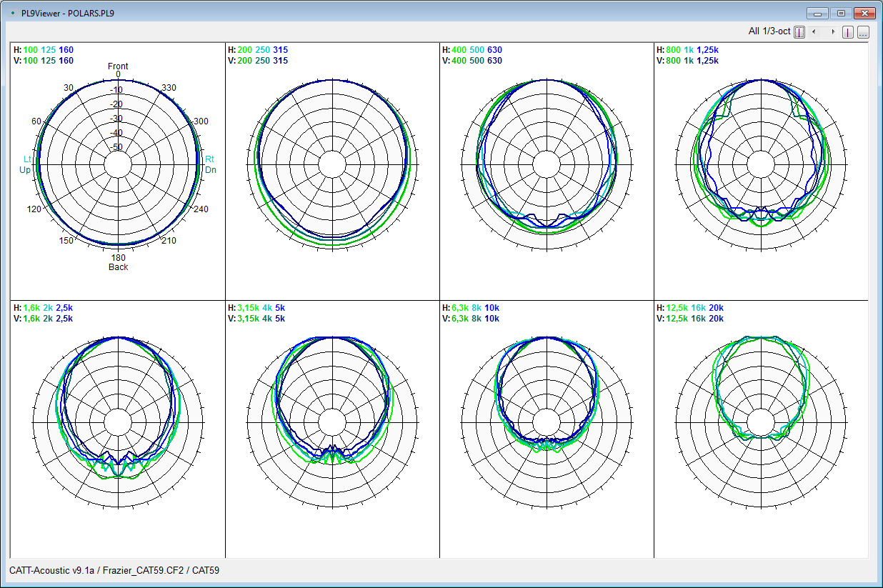
Task: Select the 12,5k 16k 20k polar plot
Action: tap(761, 422)
